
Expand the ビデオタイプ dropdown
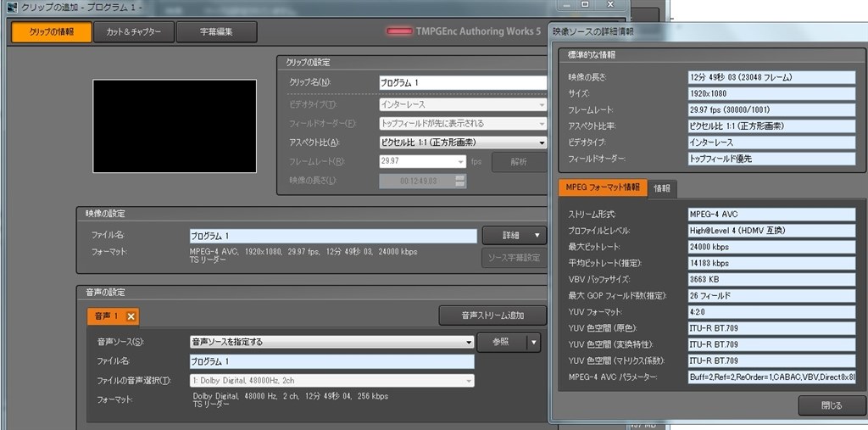pyautogui.click(x=464, y=104)
